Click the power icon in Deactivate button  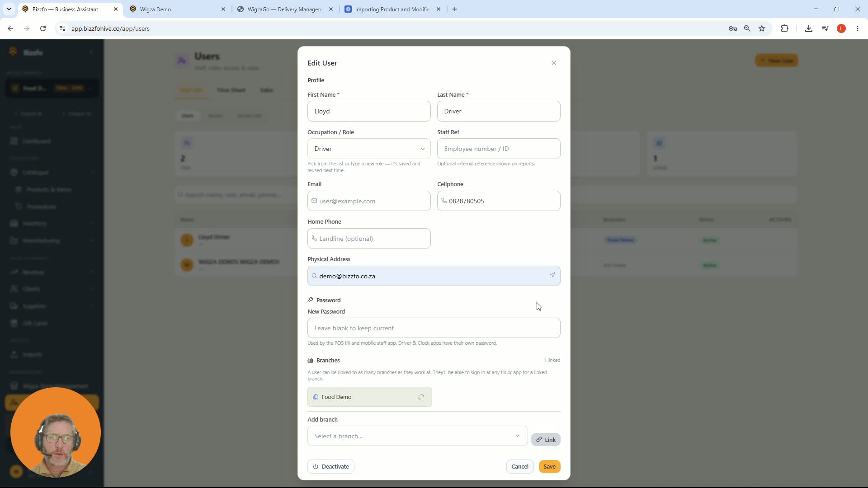click(316, 467)
